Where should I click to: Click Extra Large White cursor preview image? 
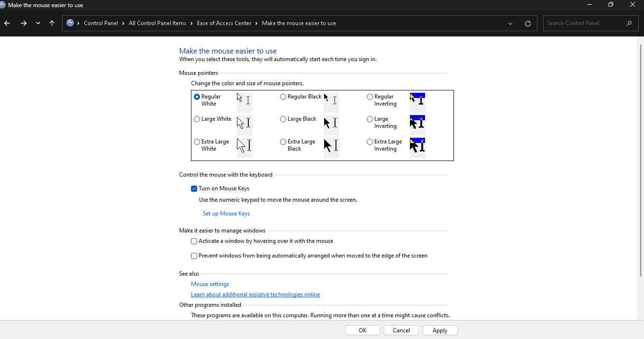click(245, 147)
